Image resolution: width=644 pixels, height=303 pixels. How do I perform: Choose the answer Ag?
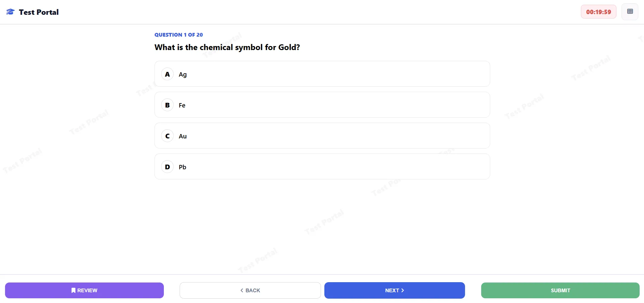(183, 75)
